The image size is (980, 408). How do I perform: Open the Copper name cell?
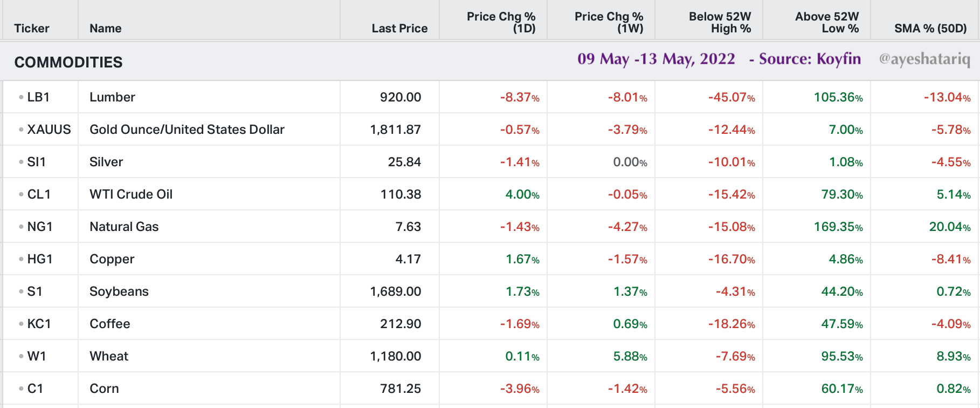pos(112,259)
